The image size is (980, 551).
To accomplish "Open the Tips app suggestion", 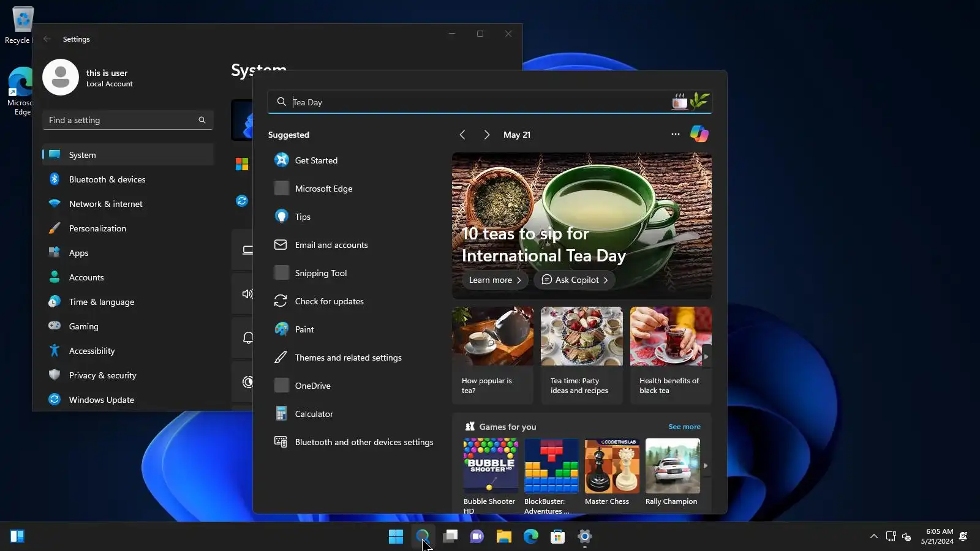I will (x=354, y=217).
